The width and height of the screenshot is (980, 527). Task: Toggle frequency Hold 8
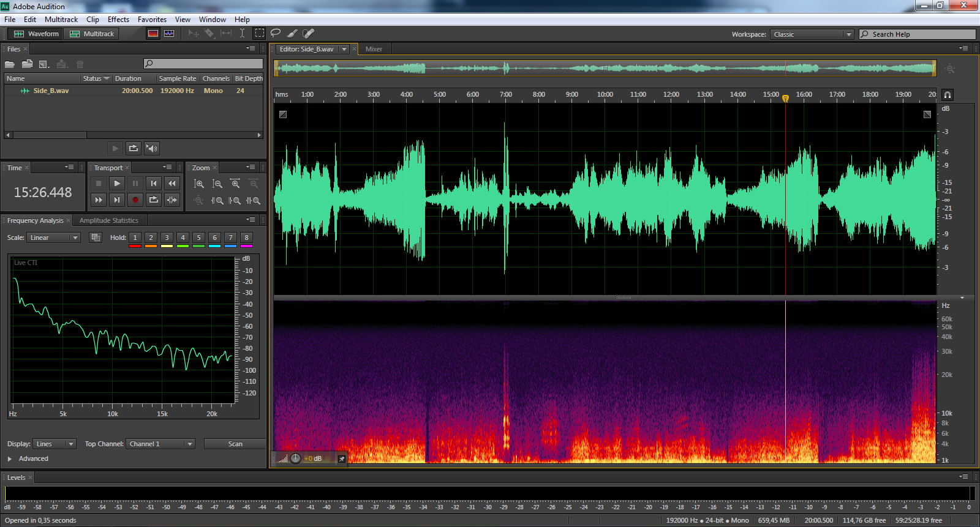click(246, 237)
